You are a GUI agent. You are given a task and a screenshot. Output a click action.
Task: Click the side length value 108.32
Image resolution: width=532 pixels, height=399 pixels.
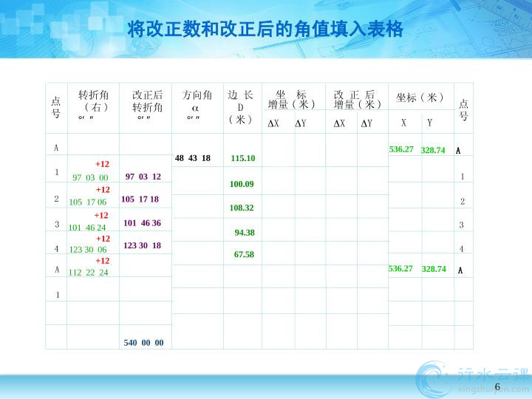tap(242, 208)
